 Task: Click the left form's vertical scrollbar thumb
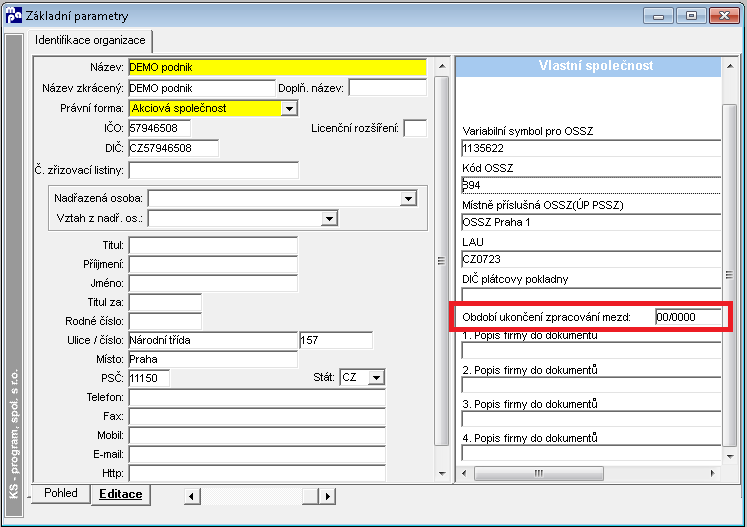coord(442,261)
